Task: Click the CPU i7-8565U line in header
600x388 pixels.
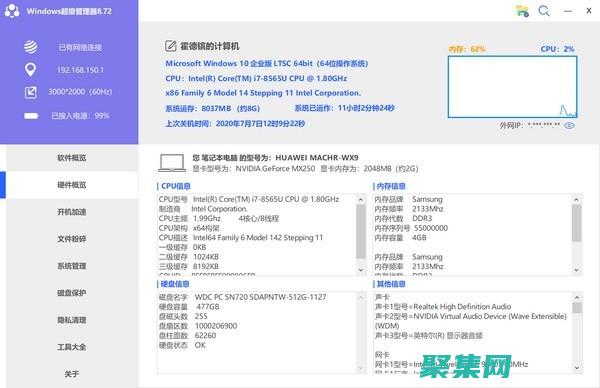Action: click(256, 78)
